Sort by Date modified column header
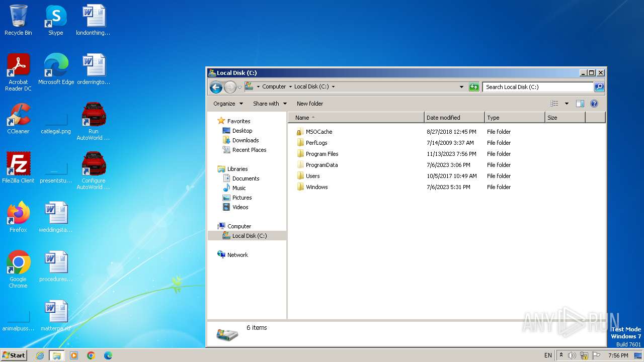The width and height of the screenshot is (644, 362). 454,118
